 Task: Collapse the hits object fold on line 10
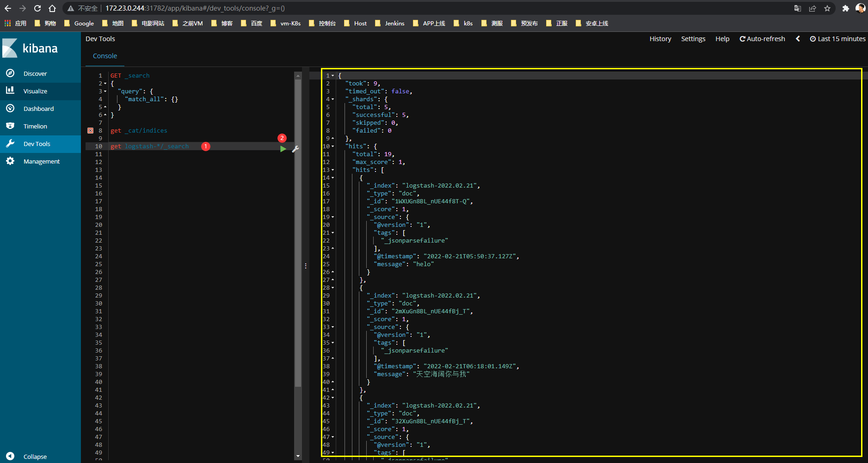point(332,146)
